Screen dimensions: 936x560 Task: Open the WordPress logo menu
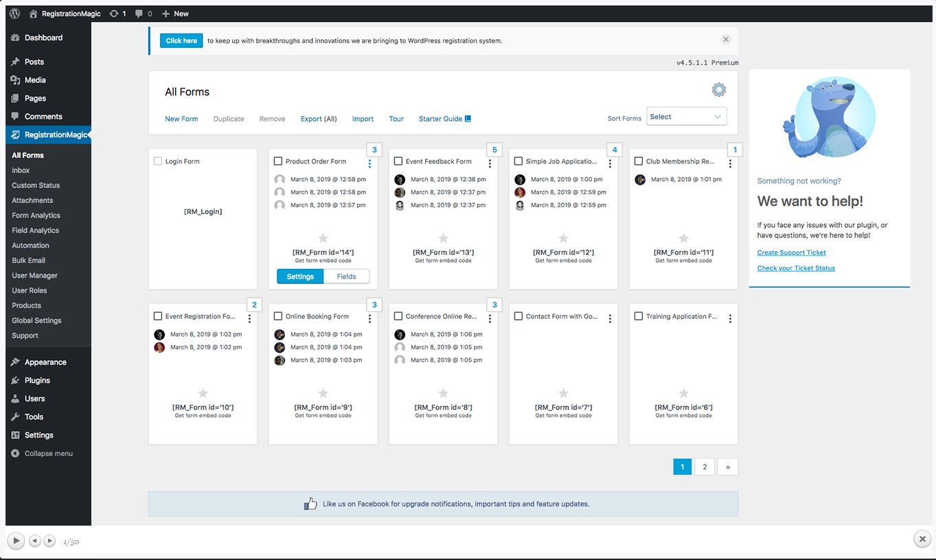coord(15,13)
